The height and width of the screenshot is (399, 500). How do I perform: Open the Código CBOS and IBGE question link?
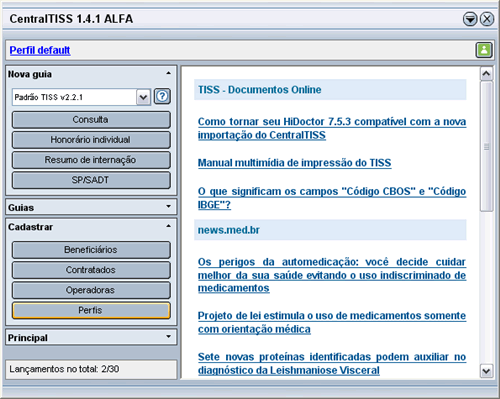tap(332, 198)
